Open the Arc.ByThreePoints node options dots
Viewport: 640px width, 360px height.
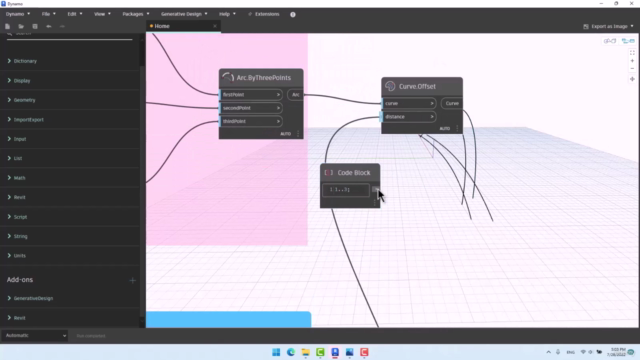click(x=298, y=133)
